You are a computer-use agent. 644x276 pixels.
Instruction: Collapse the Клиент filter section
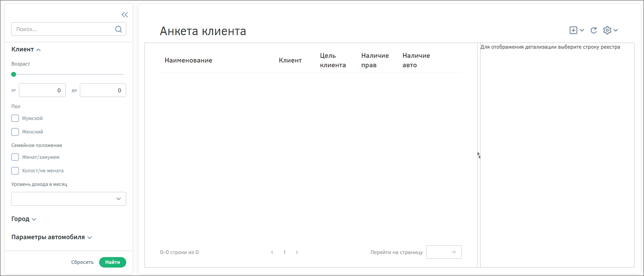pos(26,49)
